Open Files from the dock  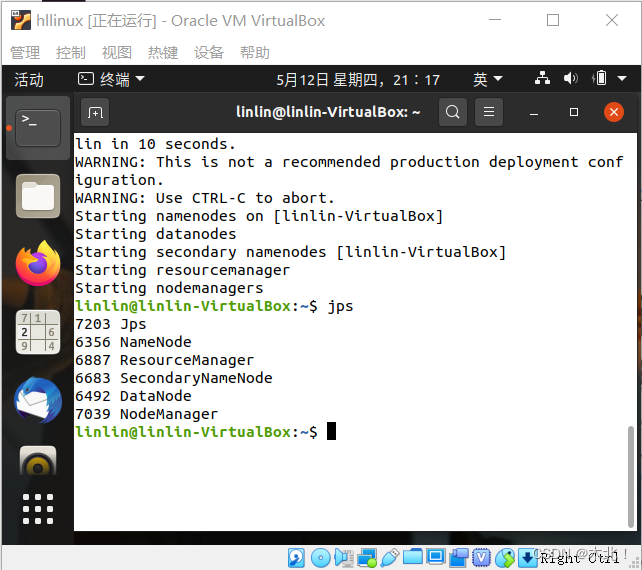[x=38, y=196]
